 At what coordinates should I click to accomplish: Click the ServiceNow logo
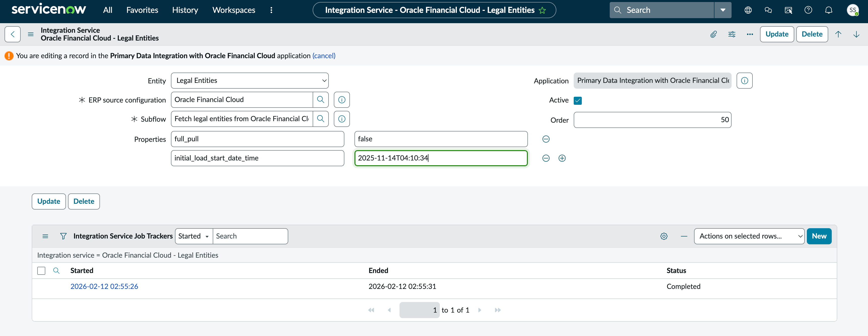49,9
